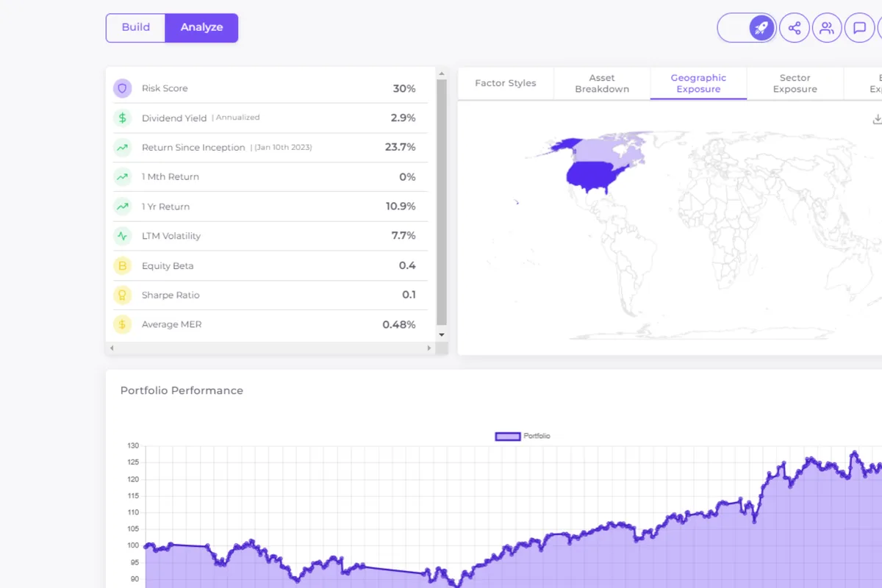
Task: Click the Equity Beta B icon
Action: (x=122, y=265)
